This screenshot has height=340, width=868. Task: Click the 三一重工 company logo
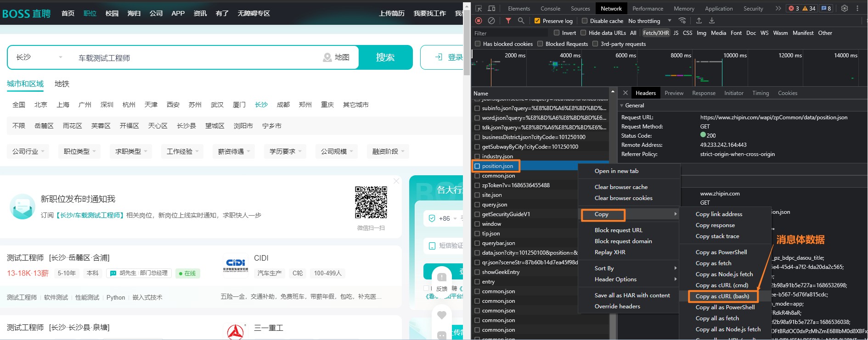click(236, 331)
